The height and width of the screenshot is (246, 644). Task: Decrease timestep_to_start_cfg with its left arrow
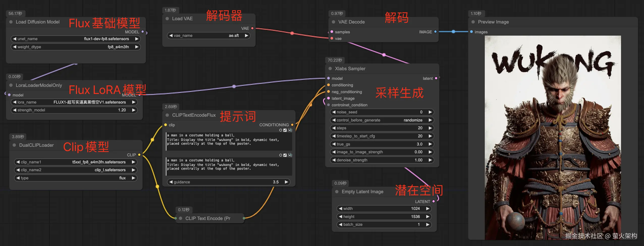click(334, 136)
